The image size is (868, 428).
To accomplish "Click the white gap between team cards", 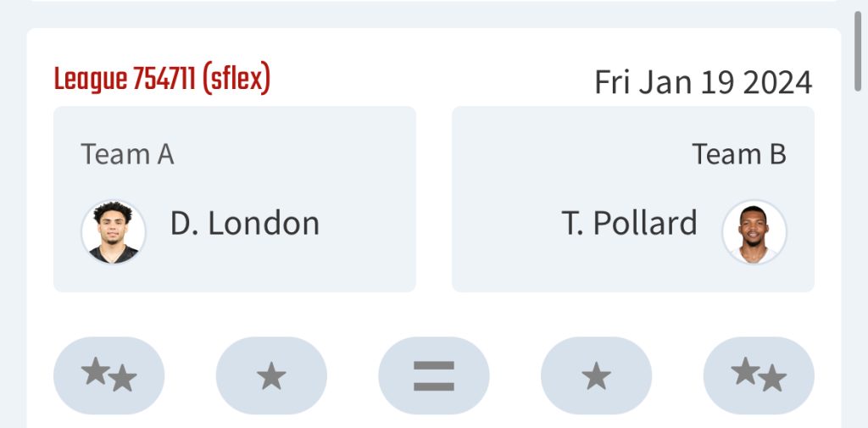I will (x=434, y=199).
